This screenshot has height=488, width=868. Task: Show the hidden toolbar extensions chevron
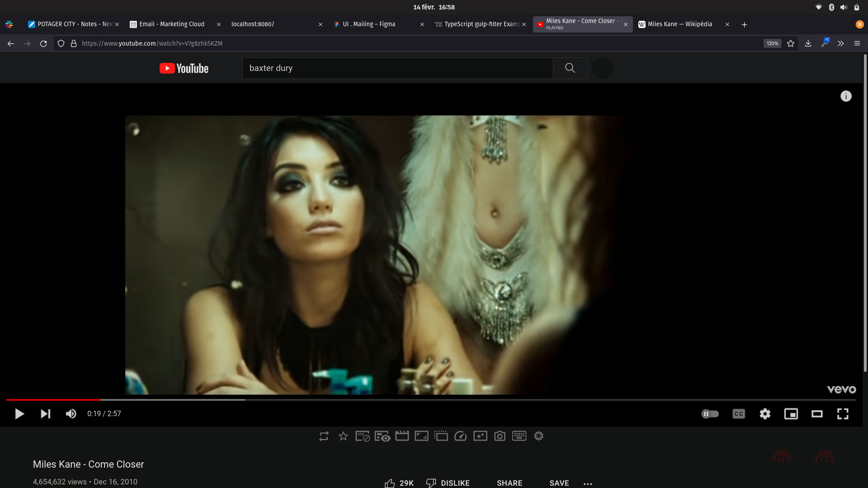pos(840,43)
